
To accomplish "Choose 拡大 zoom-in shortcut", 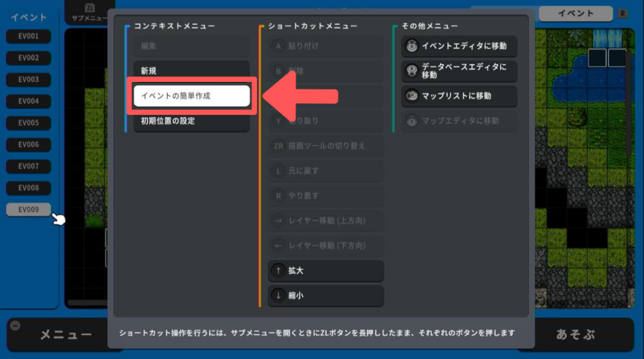I will coord(326,271).
